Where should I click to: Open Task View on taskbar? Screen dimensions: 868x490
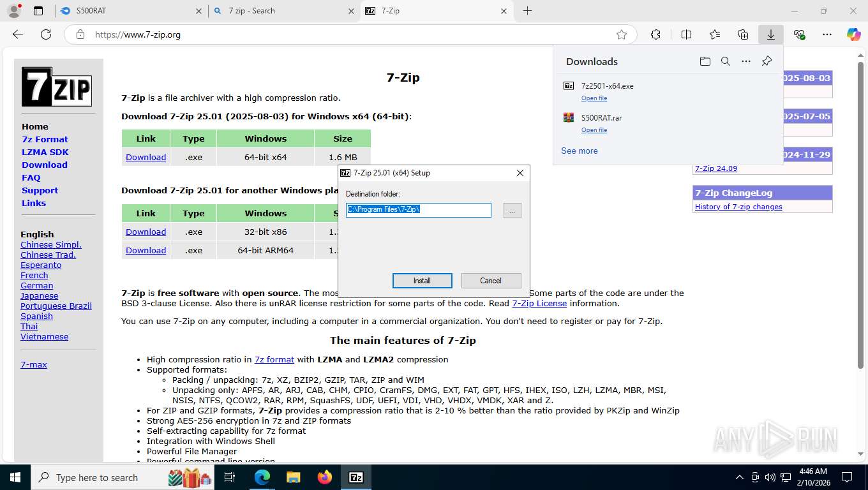coord(230,477)
